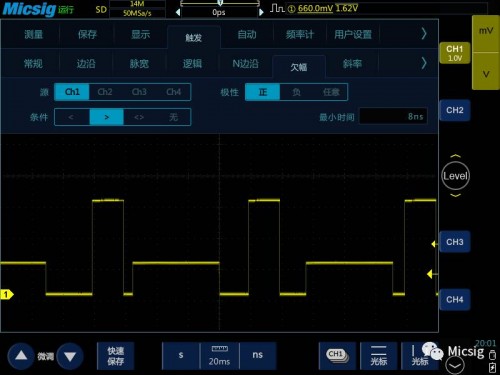500x375 pixels.
Task: Open the CH2 channel button
Action: [x=455, y=110]
